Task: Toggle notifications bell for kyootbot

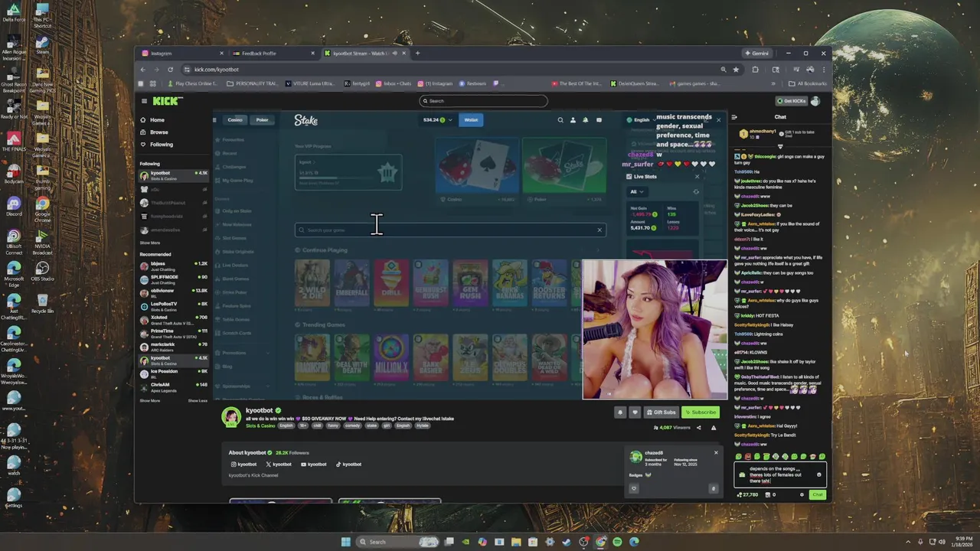Action: pyautogui.click(x=620, y=412)
